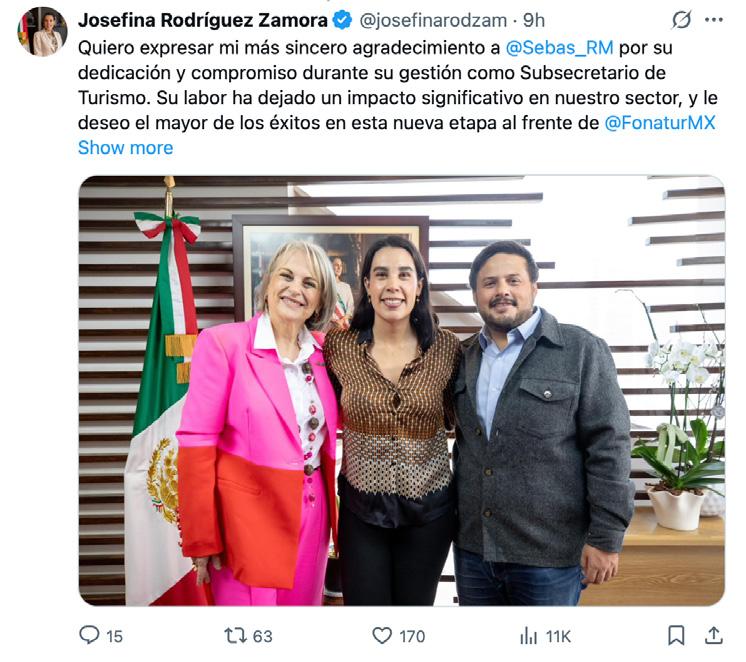Open Josefina Rodríguez Zamora's profile avatar
746x662 pixels.
click(43, 32)
